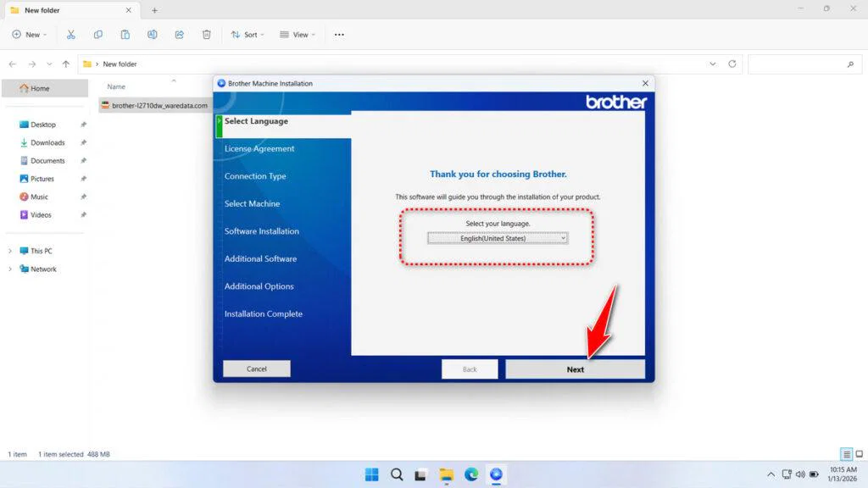Click the Paste icon in the toolbar

(x=125, y=34)
